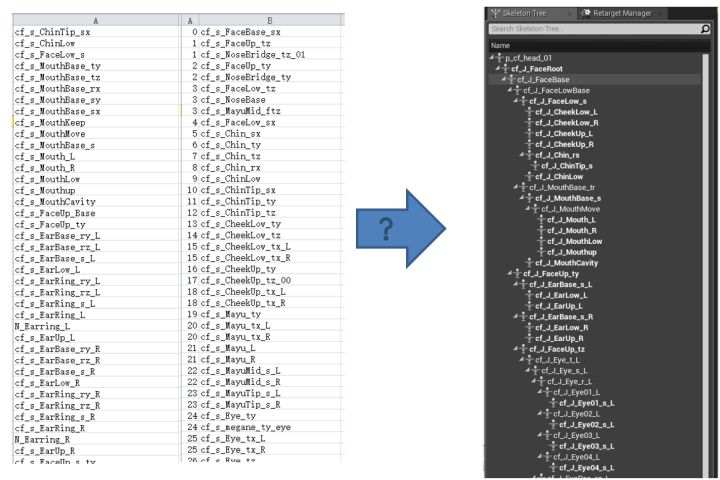Collapse the cf_J_Chin_rs node
720x480 pixels.
[x=521, y=155]
